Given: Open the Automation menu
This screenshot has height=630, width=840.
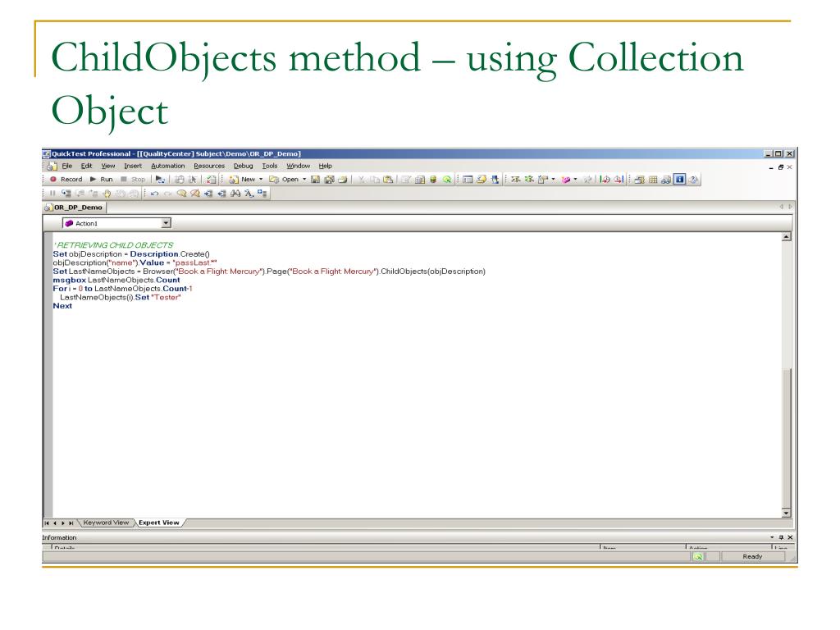Looking at the screenshot, I should [167, 166].
